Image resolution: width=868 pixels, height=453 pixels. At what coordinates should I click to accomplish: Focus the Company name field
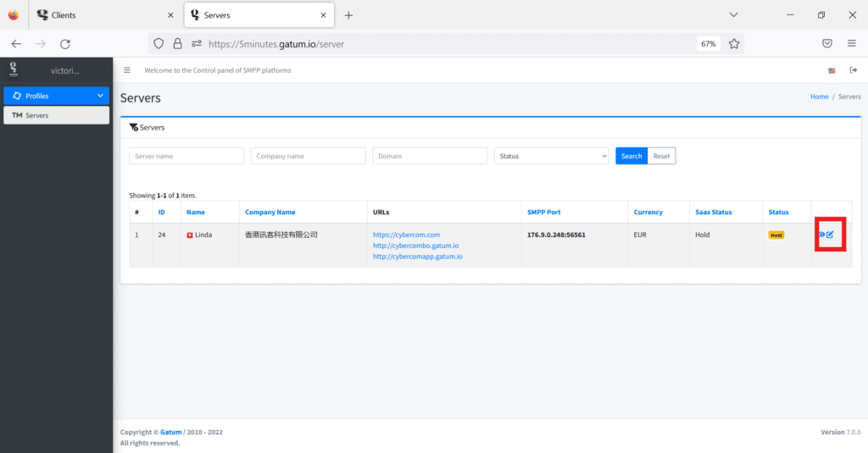coord(309,156)
